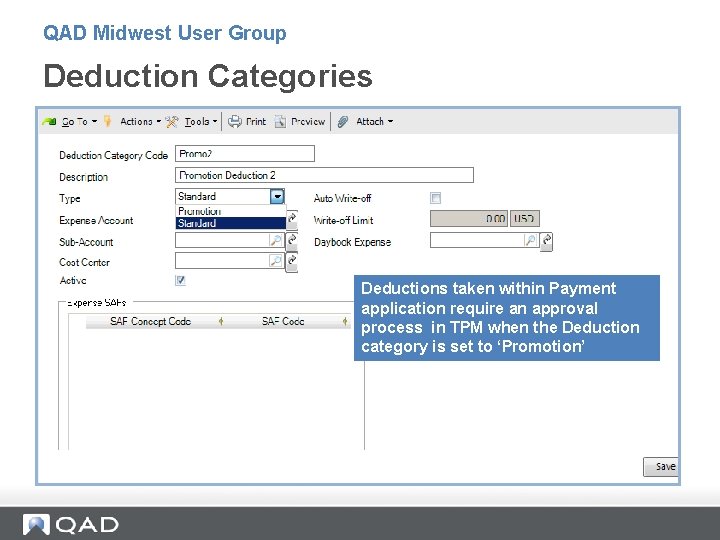720x540 pixels.
Task: Open Sub-Account lookup magnifier
Action: coord(276,240)
